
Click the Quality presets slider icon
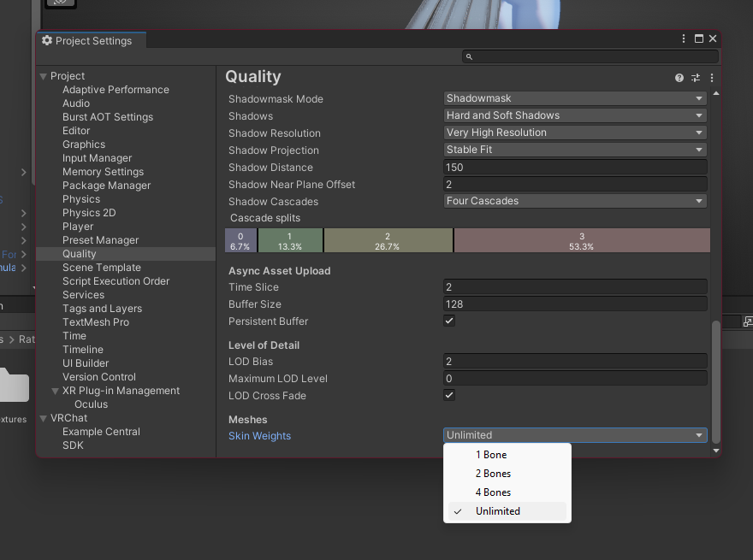[696, 78]
